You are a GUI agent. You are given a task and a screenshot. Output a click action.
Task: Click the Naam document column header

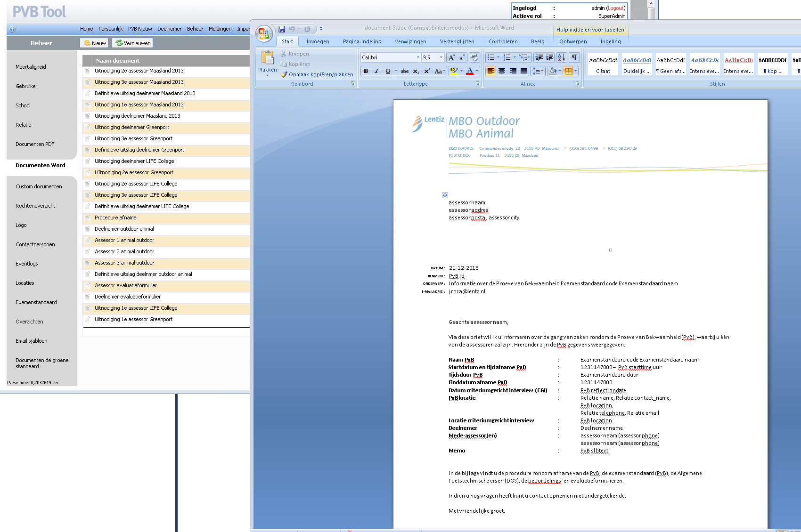tap(118, 60)
